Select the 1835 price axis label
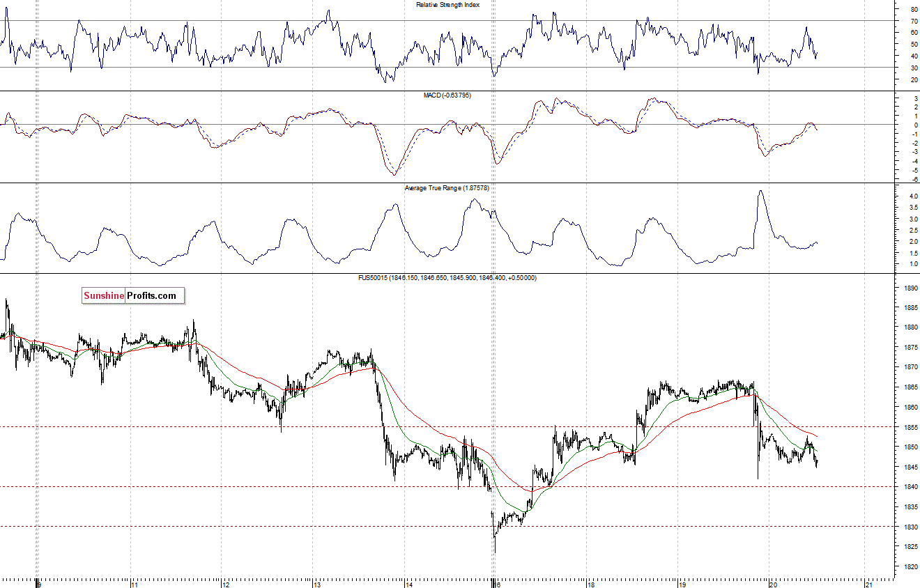Image resolution: width=920 pixels, height=588 pixels. 910,506
